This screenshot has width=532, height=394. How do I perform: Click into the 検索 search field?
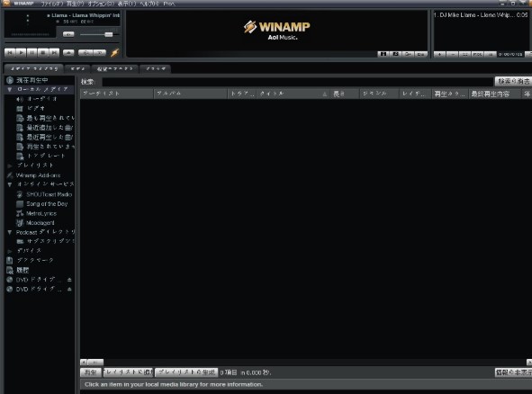click(298, 82)
